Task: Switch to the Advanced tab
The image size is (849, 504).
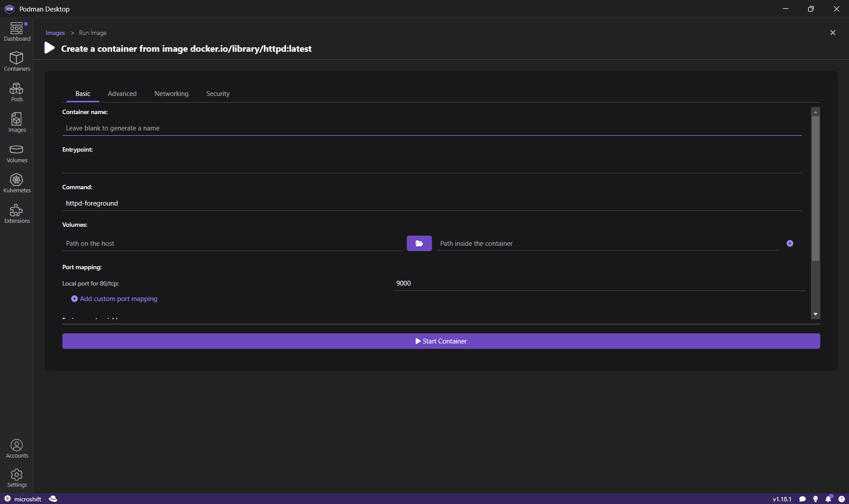Action: point(122,94)
